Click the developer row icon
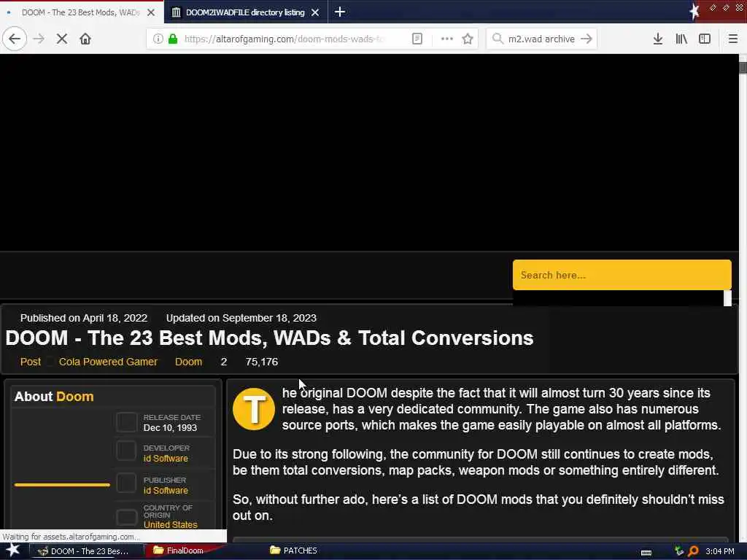 [x=127, y=451]
